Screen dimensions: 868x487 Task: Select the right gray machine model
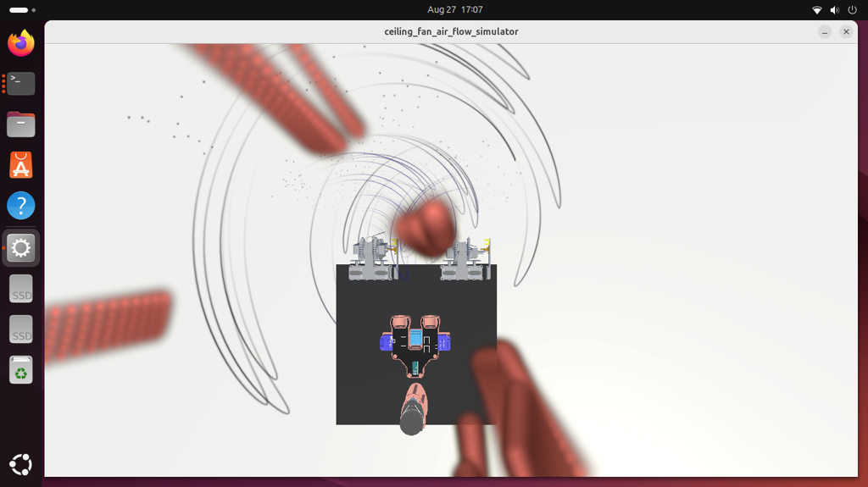pyautogui.click(x=465, y=258)
